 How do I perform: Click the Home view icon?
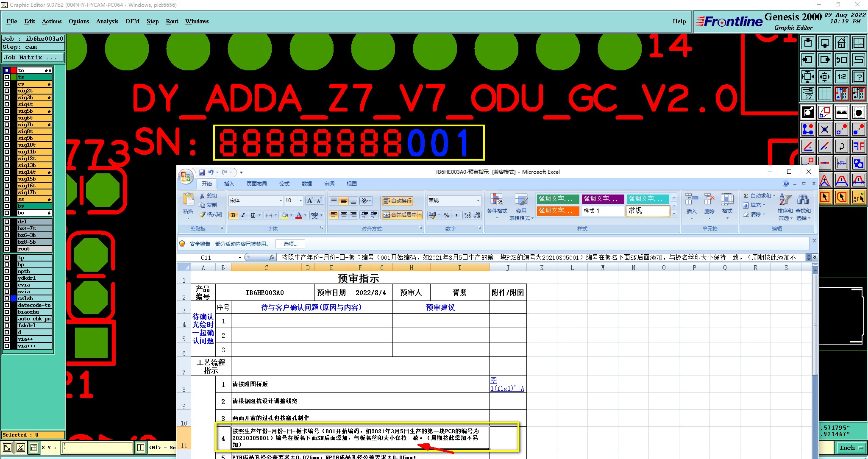[841, 43]
